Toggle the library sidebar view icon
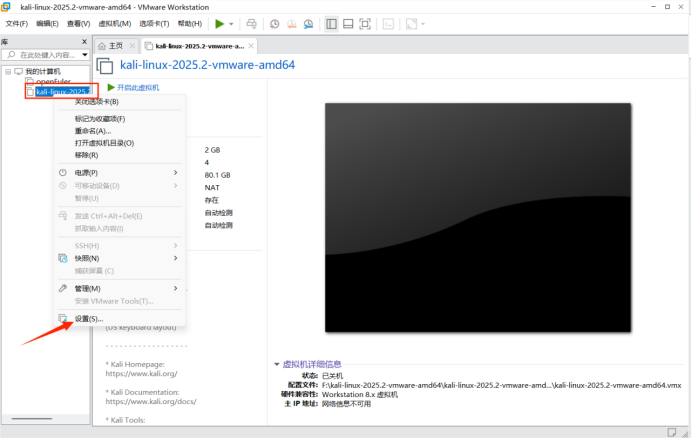The width and height of the screenshot is (691, 438). coord(331,24)
